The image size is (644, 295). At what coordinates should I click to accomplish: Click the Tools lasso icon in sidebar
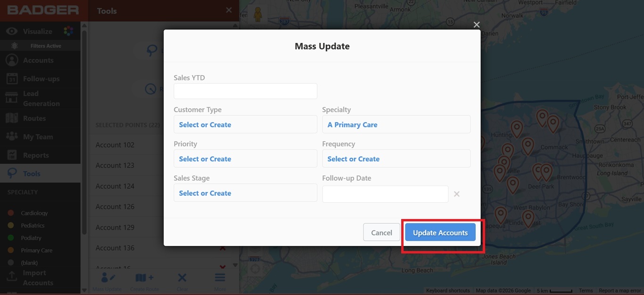tap(12, 174)
